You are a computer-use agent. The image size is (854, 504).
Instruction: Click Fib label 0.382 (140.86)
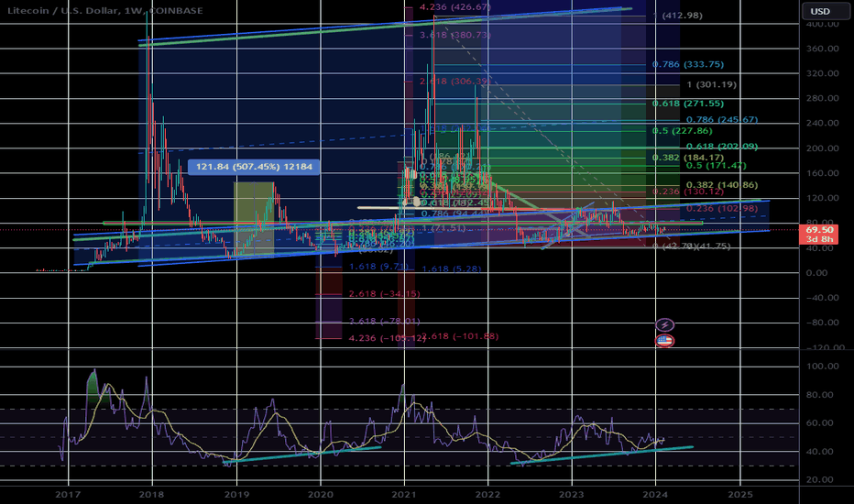tap(722, 185)
